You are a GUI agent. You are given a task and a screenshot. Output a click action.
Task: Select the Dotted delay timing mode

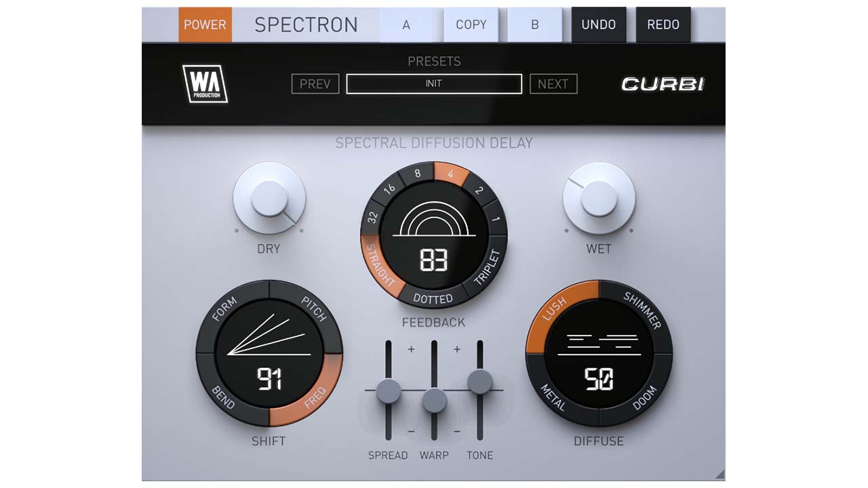(433, 298)
